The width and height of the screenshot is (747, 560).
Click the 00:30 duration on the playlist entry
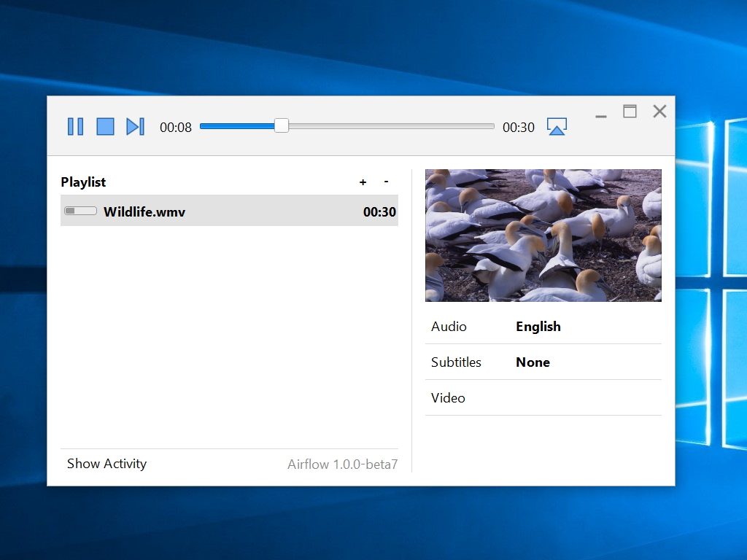tap(379, 211)
